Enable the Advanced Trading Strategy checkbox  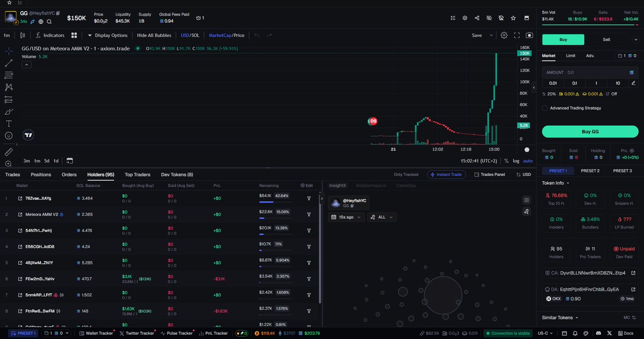(545, 108)
